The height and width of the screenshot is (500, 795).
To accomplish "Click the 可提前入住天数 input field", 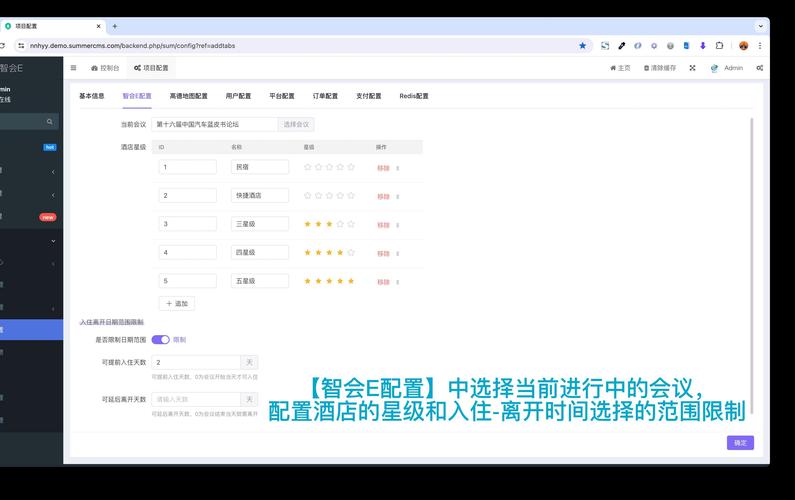I will (197, 362).
